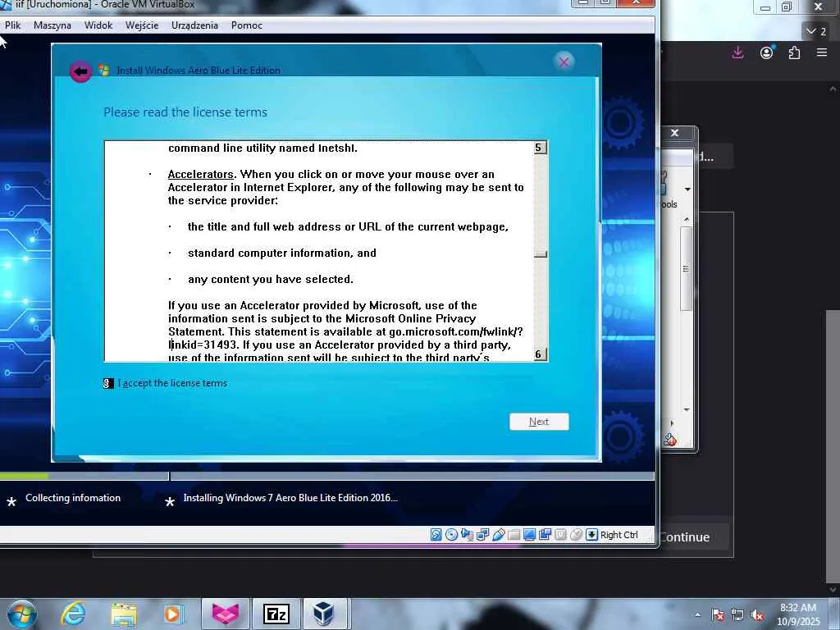840x630 pixels.
Task: Open the Urządzenia menu
Action: tap(194, 25)
